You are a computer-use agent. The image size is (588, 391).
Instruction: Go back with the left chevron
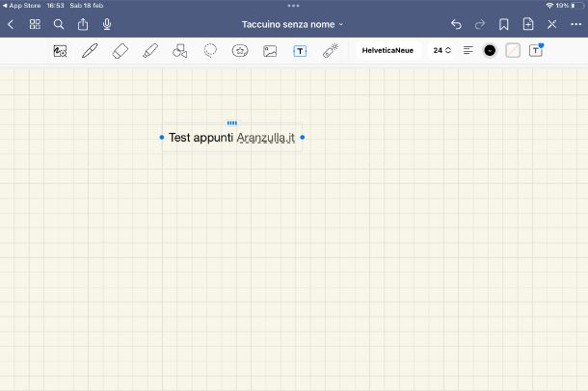click(x=11, y=25)
